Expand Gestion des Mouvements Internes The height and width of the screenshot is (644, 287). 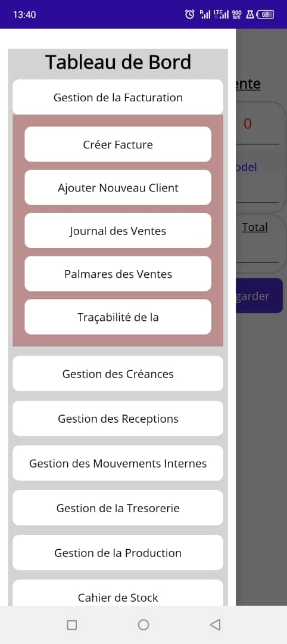[x=118, y=463]
